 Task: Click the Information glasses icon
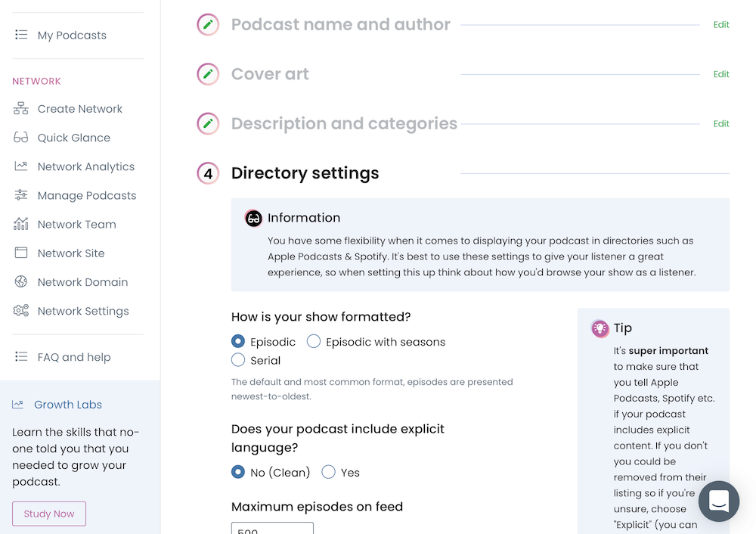coord(253,219)
